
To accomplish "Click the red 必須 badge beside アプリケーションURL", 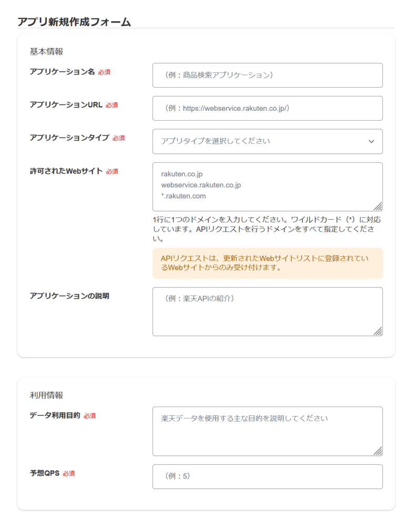I will pos(112,105).
